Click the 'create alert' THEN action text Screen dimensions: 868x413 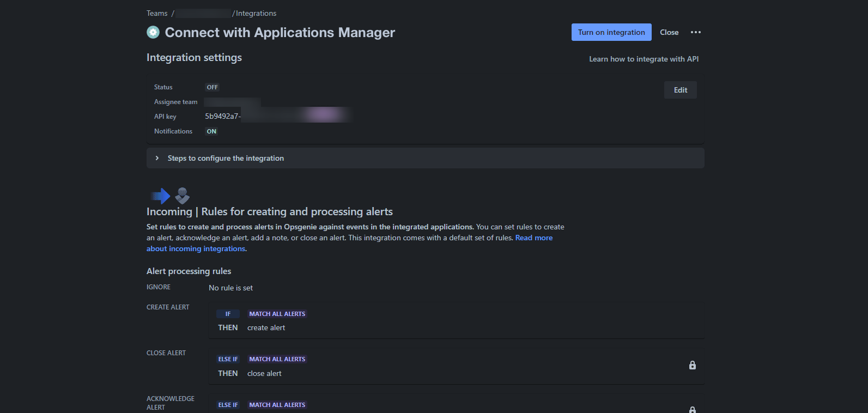[266, 327]
